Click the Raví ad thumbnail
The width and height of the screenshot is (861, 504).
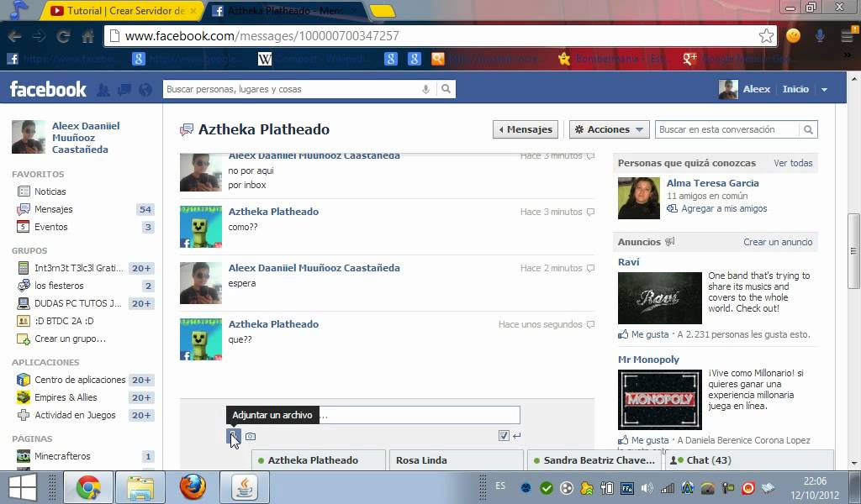[659, 298]
